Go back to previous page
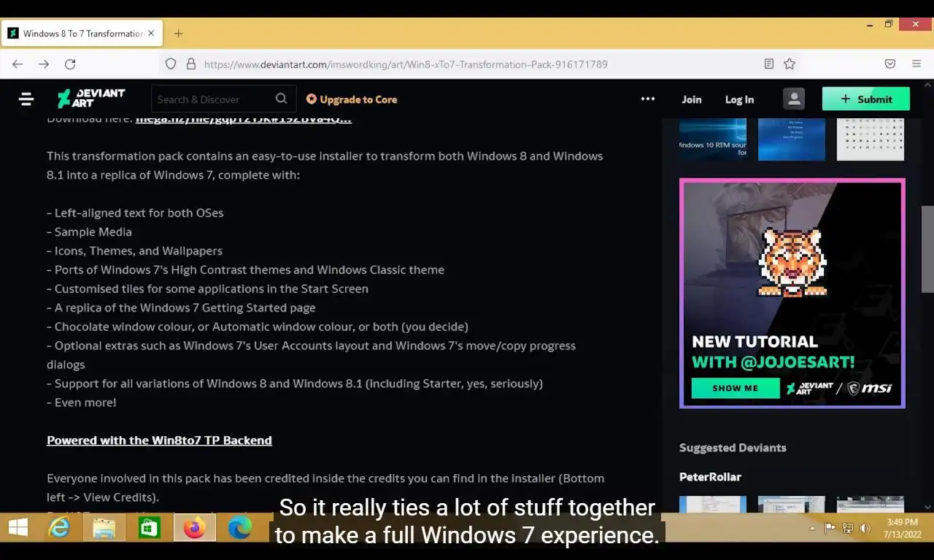This screenshot has height=560, width=934. pyautogui.click(x=18, y=64)
